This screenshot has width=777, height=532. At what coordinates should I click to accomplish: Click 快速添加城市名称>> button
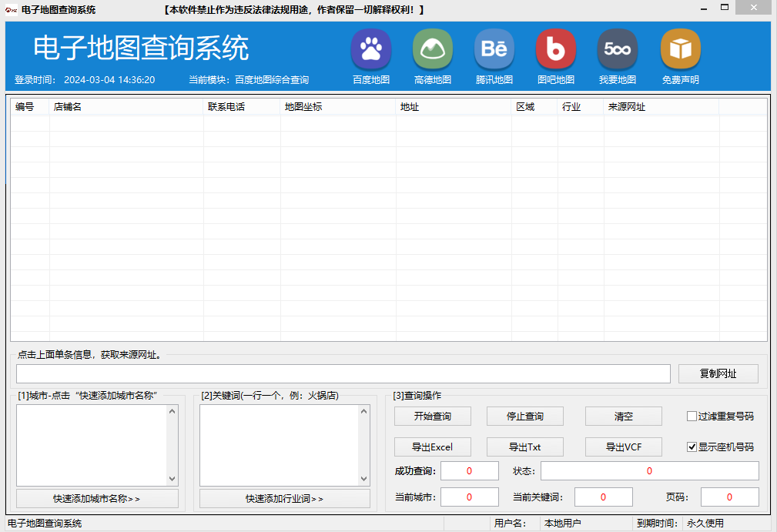pyautogui.click(x=97, y=498)
